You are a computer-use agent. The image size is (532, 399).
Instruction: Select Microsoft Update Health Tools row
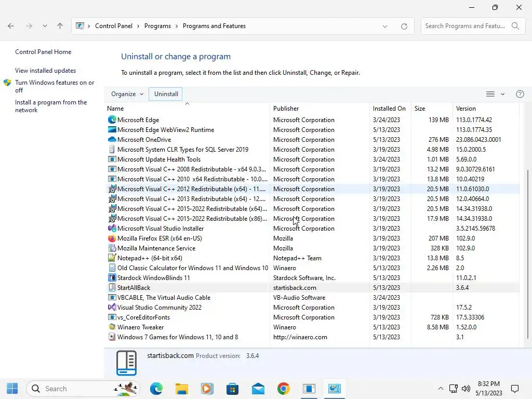point(312,159)
